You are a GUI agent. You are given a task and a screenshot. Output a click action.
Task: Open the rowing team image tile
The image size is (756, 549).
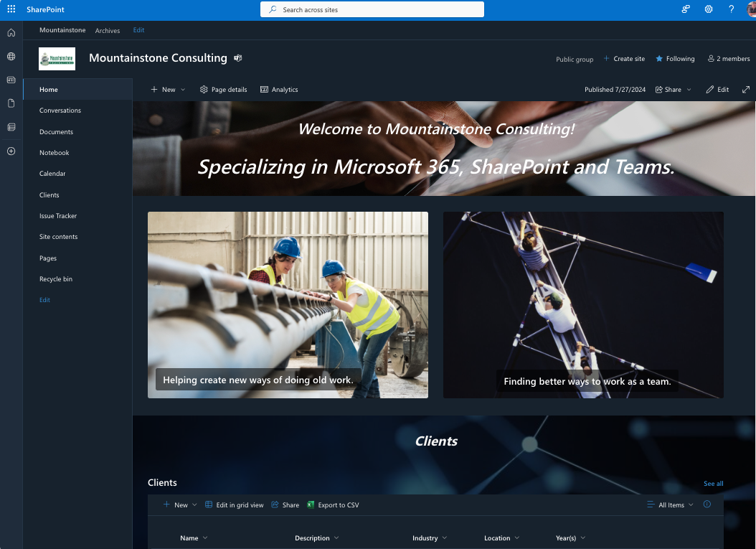click(582, 304)
